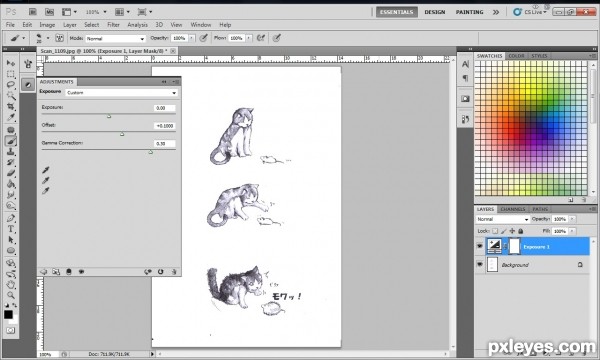Toggle pressure for opacity button
Screen dimensions: 600x360
pyautogui.click(x=204, y=38)
